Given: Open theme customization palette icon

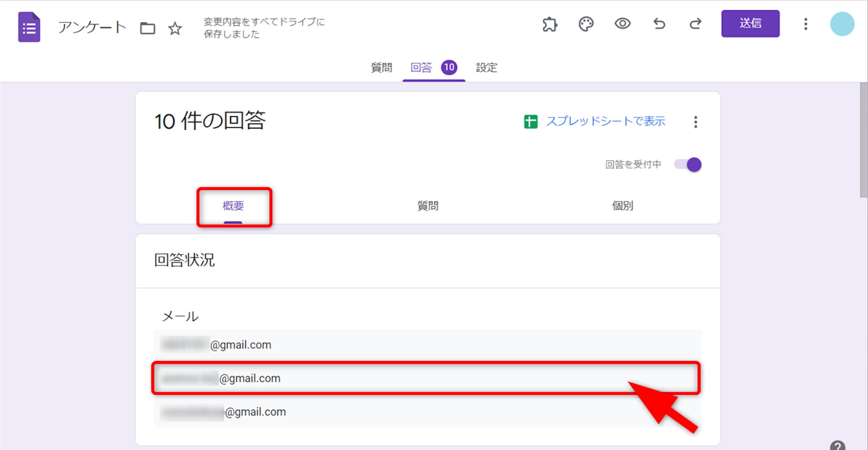Looking at the screenshot, I should (x=586, y=24).
